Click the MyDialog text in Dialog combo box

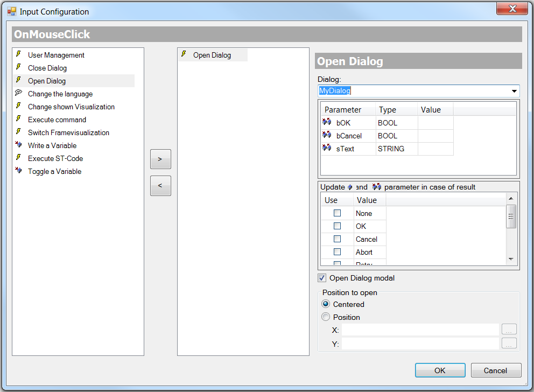335,90
